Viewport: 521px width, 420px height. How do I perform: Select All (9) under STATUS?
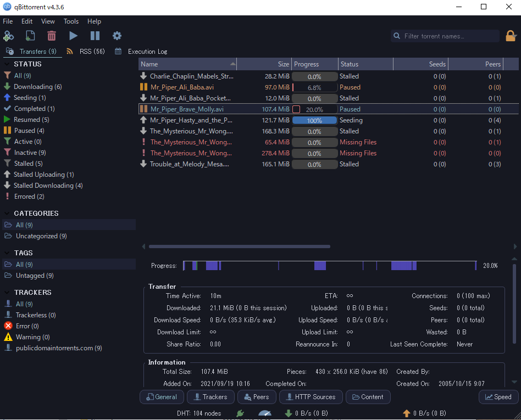(x=18, y=76)
